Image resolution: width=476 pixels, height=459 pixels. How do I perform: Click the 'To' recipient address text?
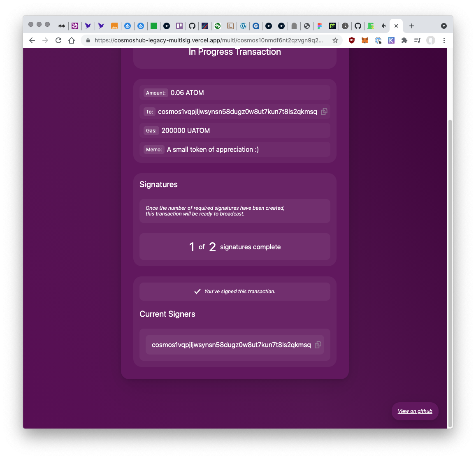[237, 112]
